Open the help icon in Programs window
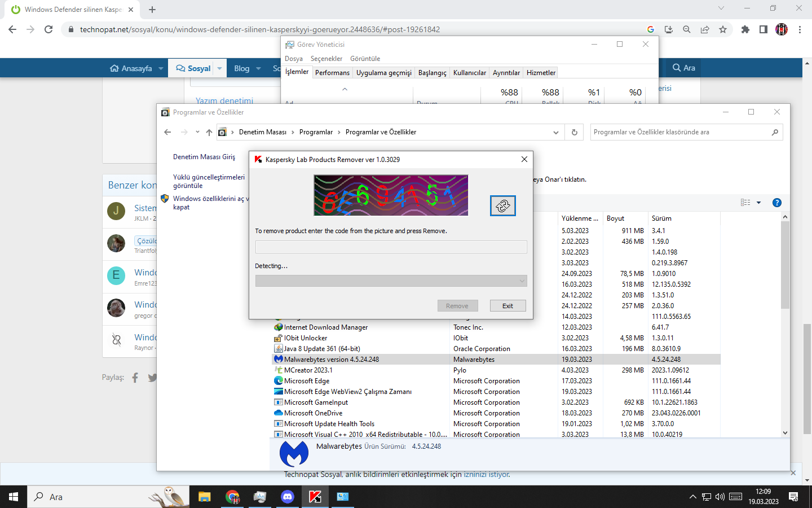The width and height of the screenshot is (812, 508). pos(776,203)
